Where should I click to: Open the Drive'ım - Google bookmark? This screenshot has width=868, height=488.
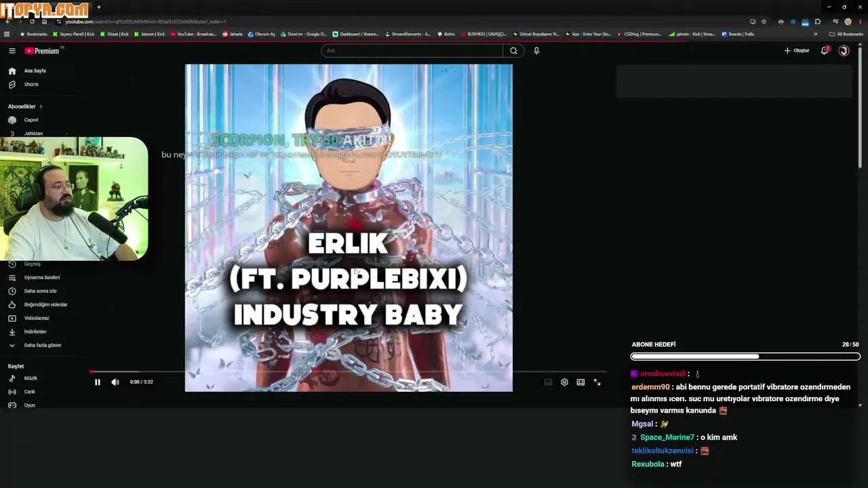coord(304,34)
